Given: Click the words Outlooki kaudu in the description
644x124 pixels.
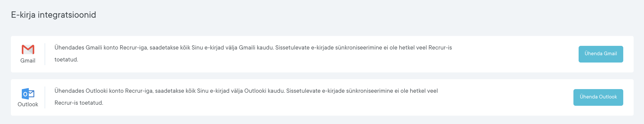Looking at the screenshot, I should click(264, 91).
